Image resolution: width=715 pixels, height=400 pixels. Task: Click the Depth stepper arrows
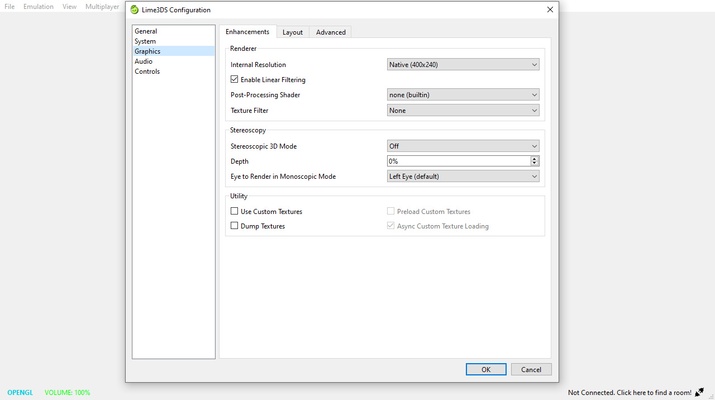coord(534,161)
